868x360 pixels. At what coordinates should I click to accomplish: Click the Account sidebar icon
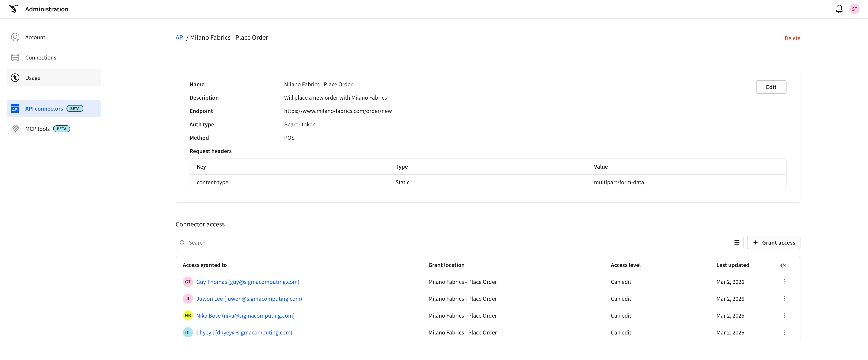(15, 37)
